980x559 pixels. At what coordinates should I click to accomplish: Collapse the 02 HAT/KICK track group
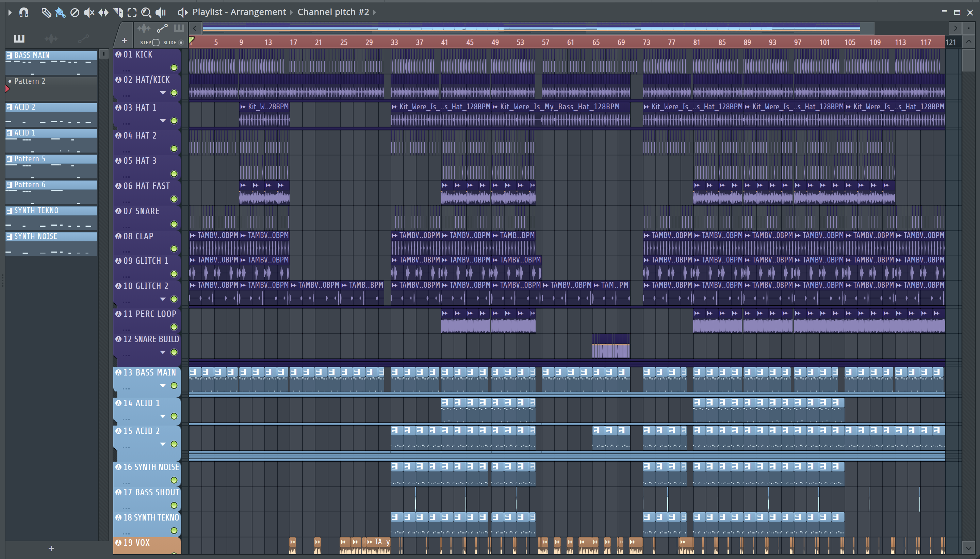tap(163, 93)
